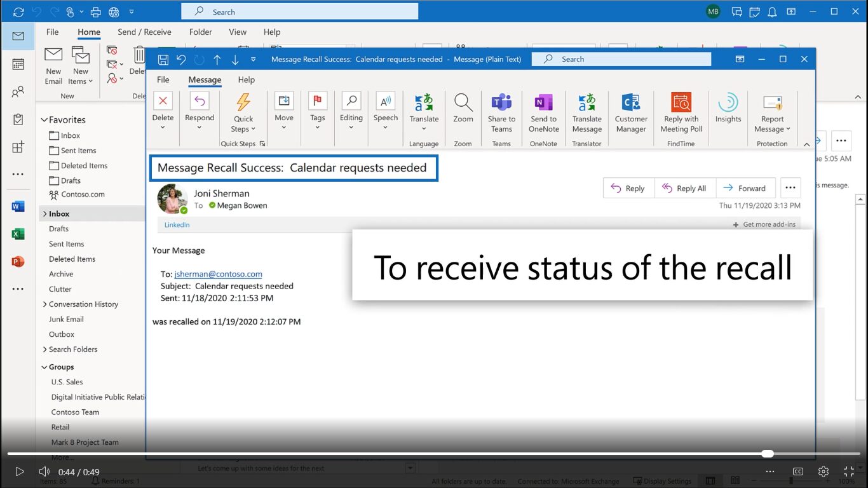Screen dimensions: 868x488
Task: Click the Reply All button
Action: (x=684, y=188)
